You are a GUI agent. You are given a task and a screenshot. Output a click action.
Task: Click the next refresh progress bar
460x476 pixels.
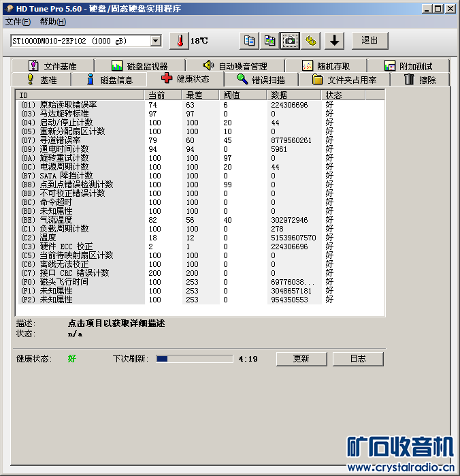tap(195, 359)
